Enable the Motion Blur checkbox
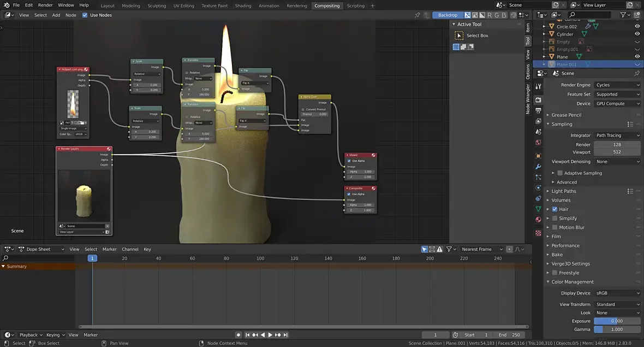Image resolution: width=644 pixels, height=347 pixels. pyautogui.click(x=555, y=227)
